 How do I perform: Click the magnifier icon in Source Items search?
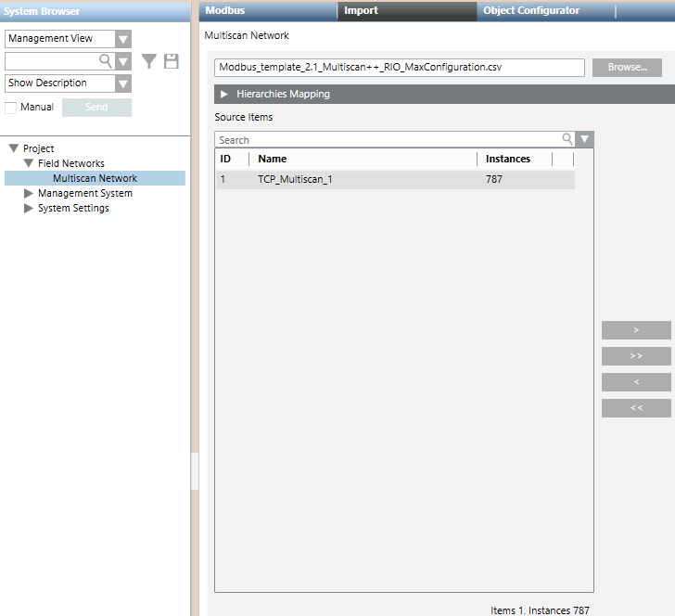[567, 140]
